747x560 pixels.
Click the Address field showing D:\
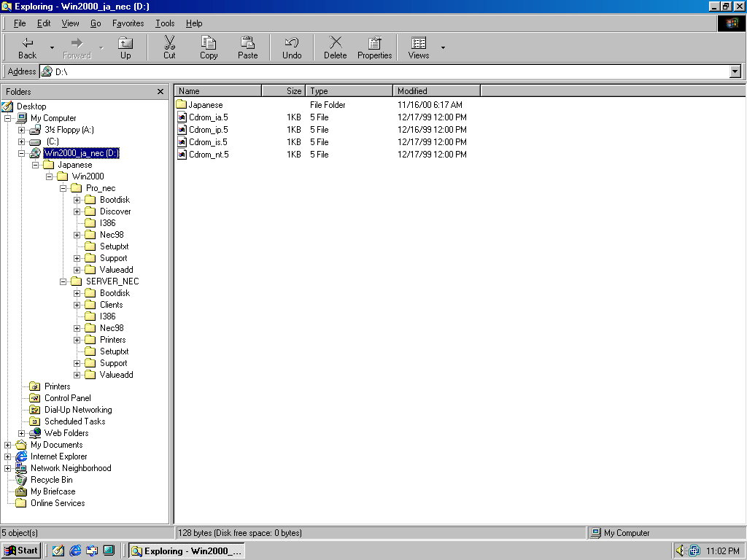pos(384,71)
